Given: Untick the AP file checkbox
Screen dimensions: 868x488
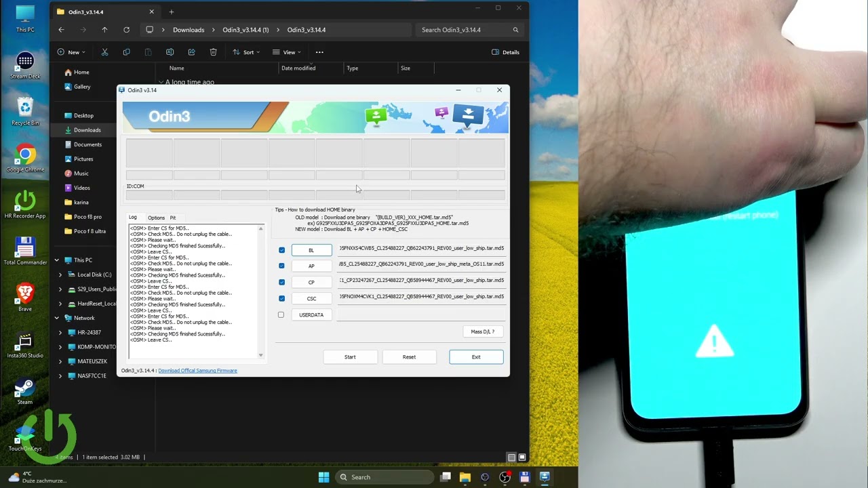Looking at the screenshot, I should (x=281, y=266).
